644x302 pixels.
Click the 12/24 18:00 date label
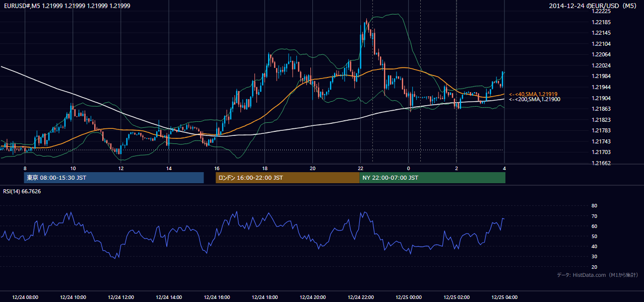[265, 297]
